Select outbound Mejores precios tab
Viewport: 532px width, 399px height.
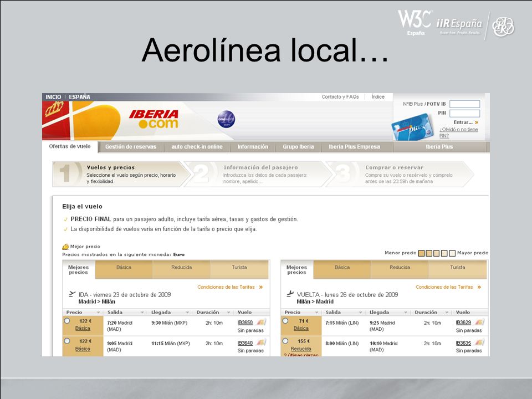pos(78,270)
